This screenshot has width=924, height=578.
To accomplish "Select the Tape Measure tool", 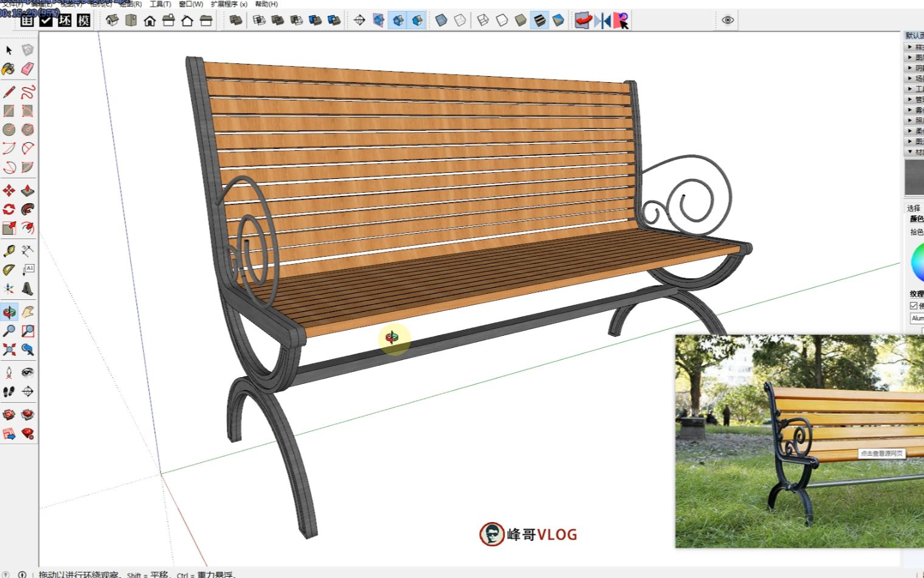I will point(9,250).
